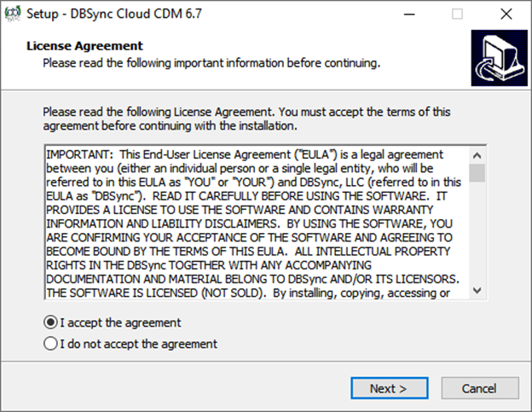Screen dimensions: 532x412
Task: Click the license scrollbar up arrow
Action: [477, 154]
